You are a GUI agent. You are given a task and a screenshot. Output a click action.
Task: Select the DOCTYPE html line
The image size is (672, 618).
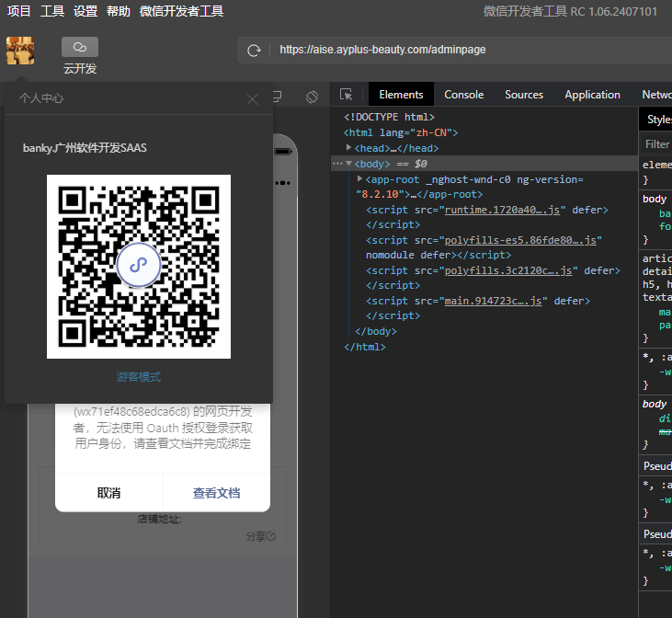389,117
